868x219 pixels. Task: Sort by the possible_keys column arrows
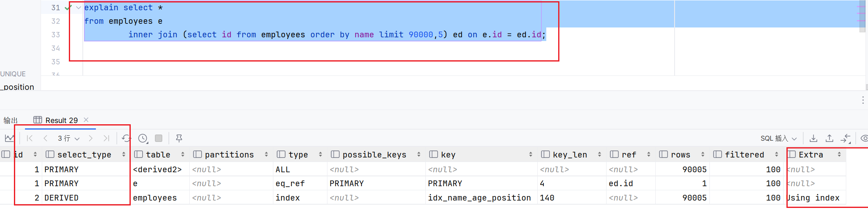click(x=419, y=155)
